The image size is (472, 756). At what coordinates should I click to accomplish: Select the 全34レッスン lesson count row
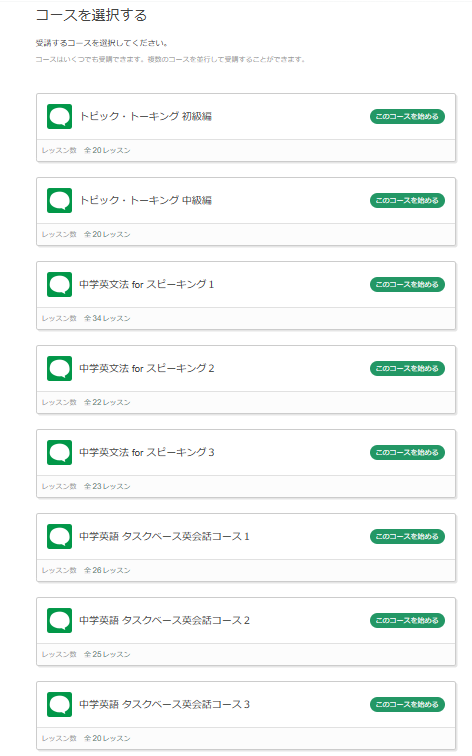pos(246,318)
